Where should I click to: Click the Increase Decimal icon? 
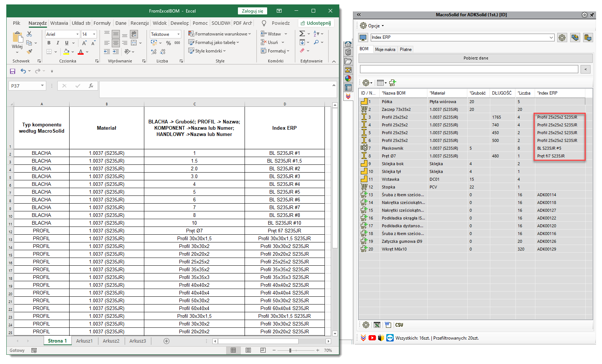[154, 52]
